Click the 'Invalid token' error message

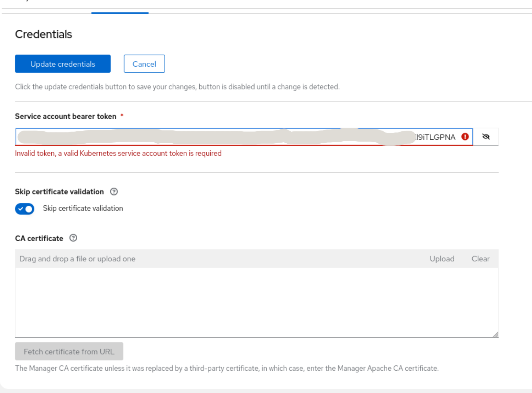point(118,153)
